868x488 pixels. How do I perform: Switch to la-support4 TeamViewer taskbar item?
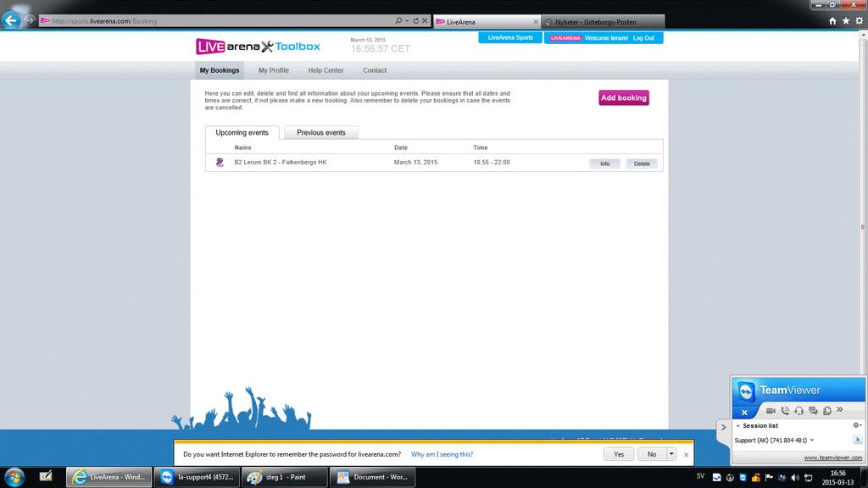tap(197, 477)
